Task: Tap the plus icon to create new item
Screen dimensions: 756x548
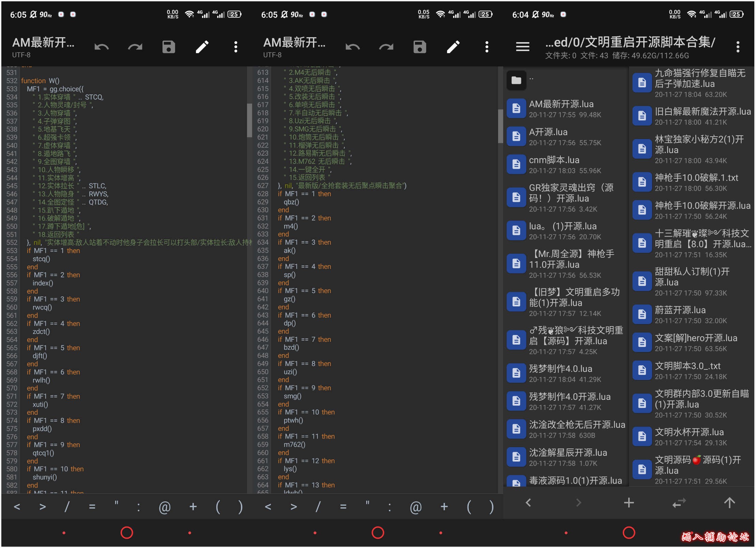Action: pos(629,503)
